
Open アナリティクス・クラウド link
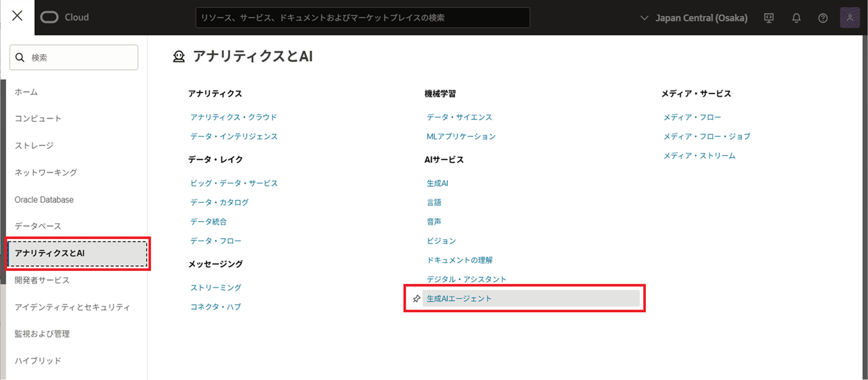[x=234, y=117]
